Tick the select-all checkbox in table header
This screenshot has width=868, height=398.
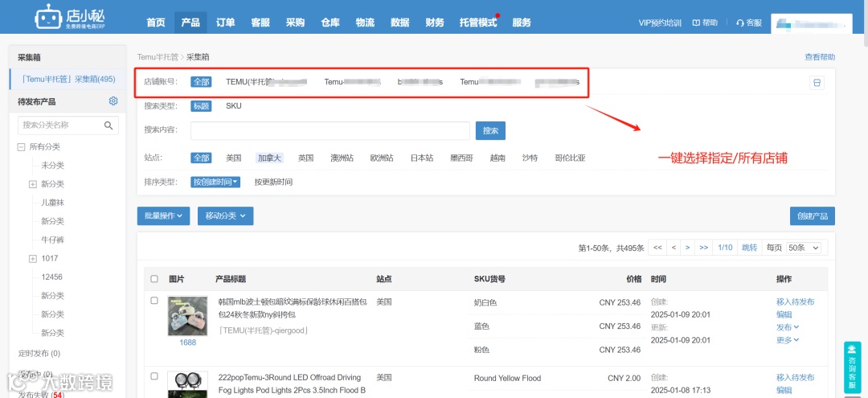pyautogui.click(x=154, y=279)
